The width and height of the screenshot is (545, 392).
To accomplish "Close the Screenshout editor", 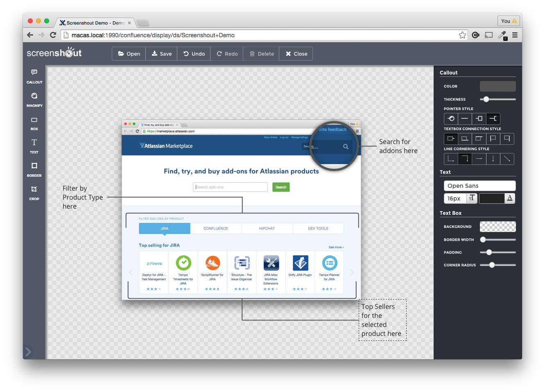I will [296, 54].
